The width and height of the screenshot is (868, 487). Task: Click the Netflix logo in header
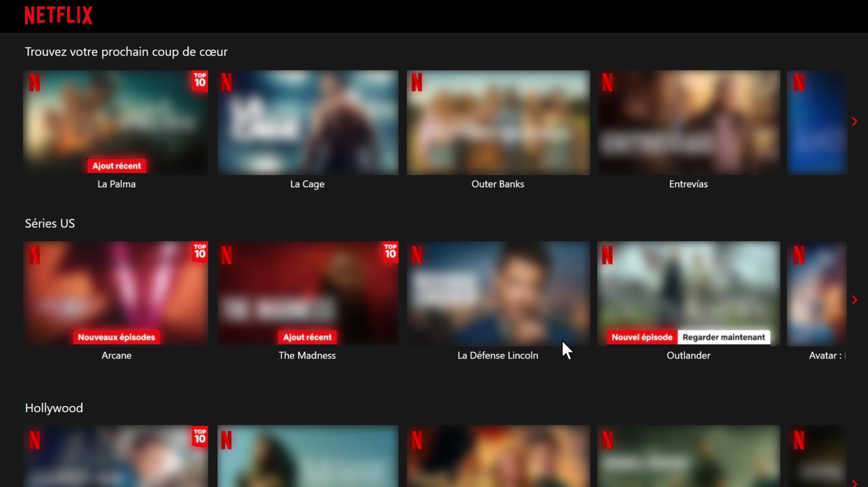tap(58, 16)
